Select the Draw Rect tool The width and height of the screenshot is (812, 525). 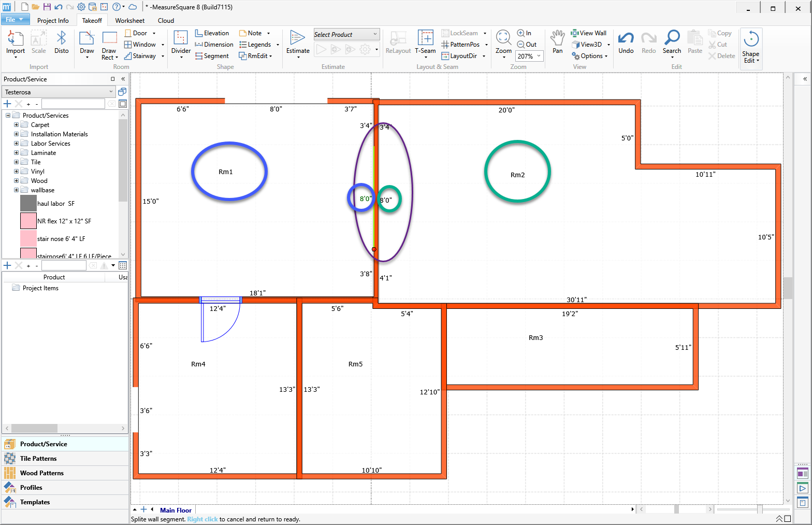tap(109, 45)
